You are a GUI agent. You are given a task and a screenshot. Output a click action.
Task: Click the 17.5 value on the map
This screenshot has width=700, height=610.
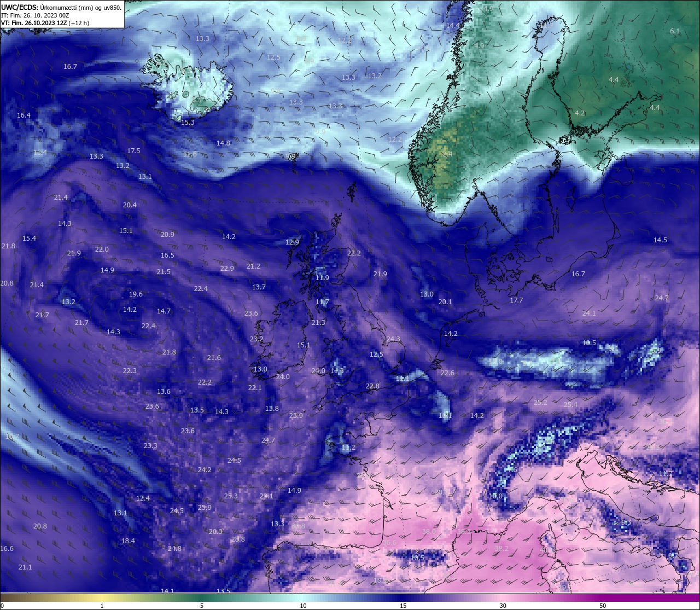[133, 151]
